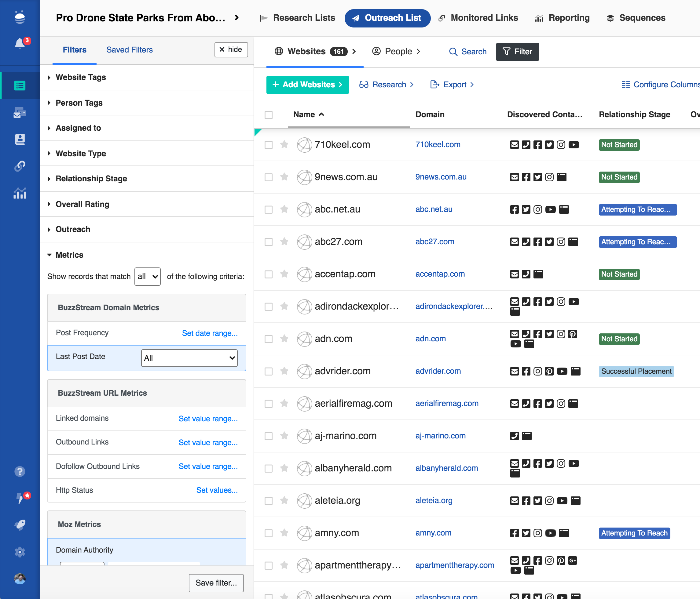Click the reporting chart icon in sidebar
The height and width of the screenshot is (599, 700).
(20, 194)
